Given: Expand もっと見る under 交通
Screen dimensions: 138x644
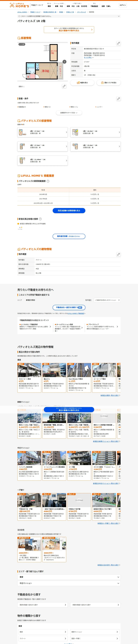Looking at the screenshot, I should coord(89,58).
